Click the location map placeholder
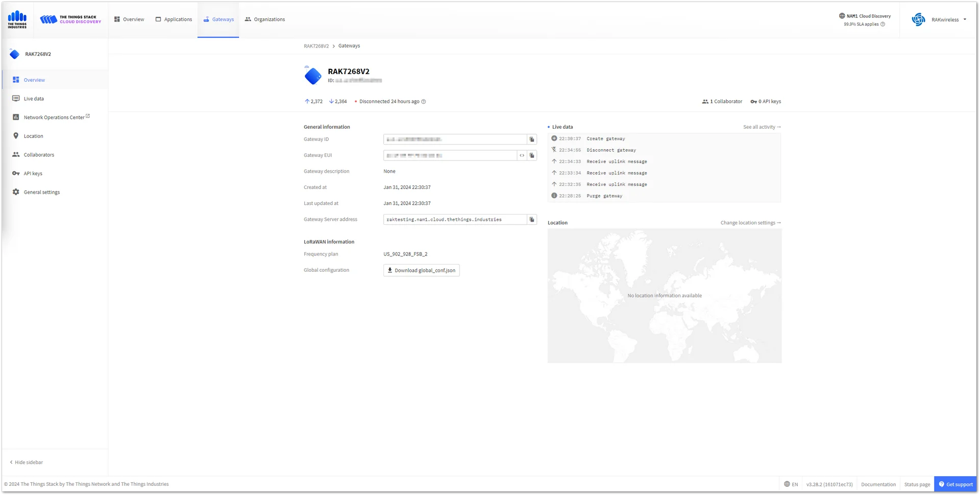This screenshot has width=980, height=495. click(665, 296)
